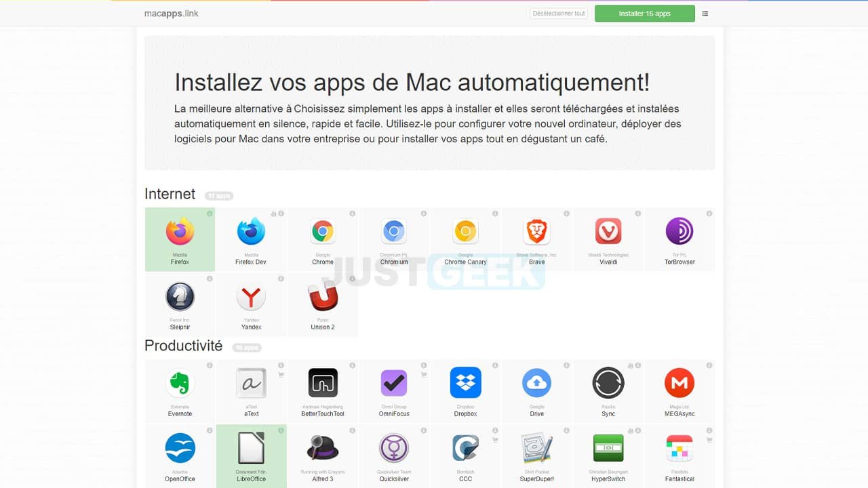Open info icon on Evernote tile
Viewport: 868px width, 488px height.
coord(210,365)
